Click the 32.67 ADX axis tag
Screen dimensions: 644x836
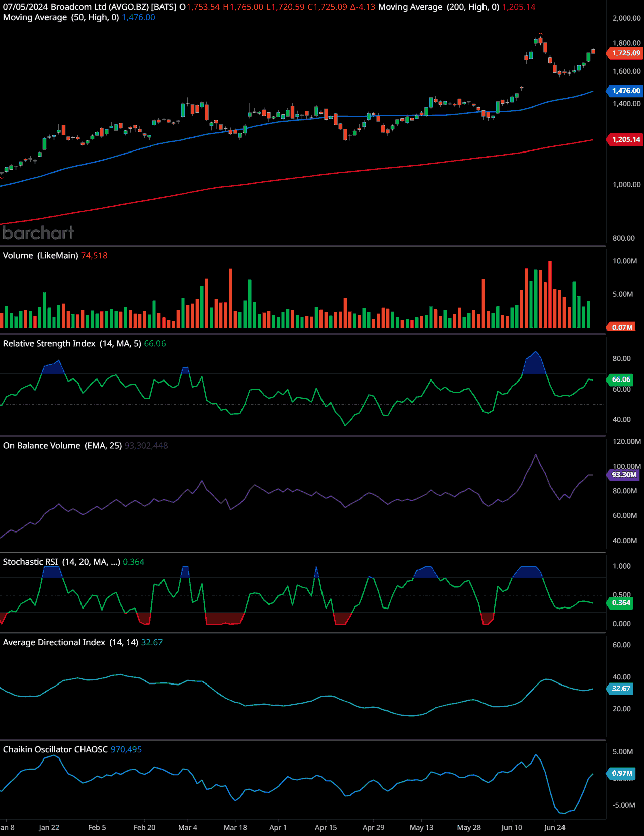tap(620, 688)
